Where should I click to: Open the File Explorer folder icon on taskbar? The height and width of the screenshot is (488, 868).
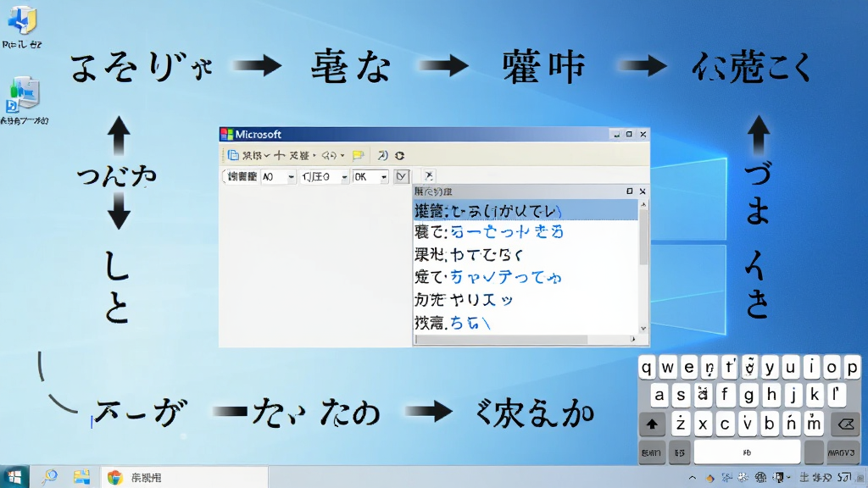(81, 477)
